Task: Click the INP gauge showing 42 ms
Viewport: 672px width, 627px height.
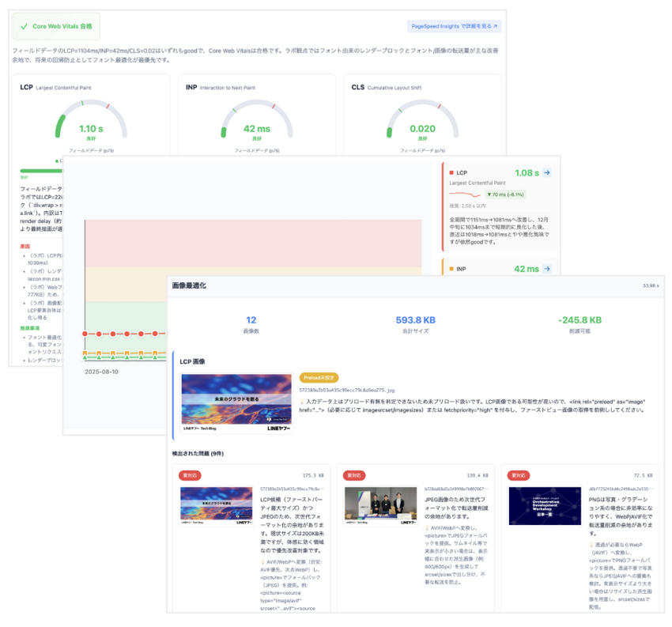Action: (x=257, y=120)
